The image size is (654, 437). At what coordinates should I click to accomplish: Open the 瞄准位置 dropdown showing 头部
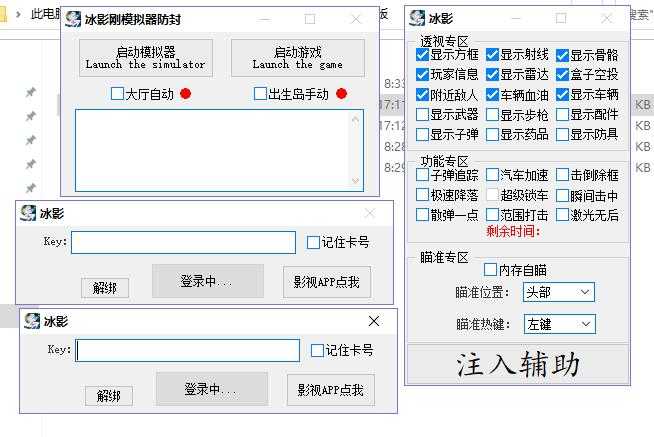(559, 292)
